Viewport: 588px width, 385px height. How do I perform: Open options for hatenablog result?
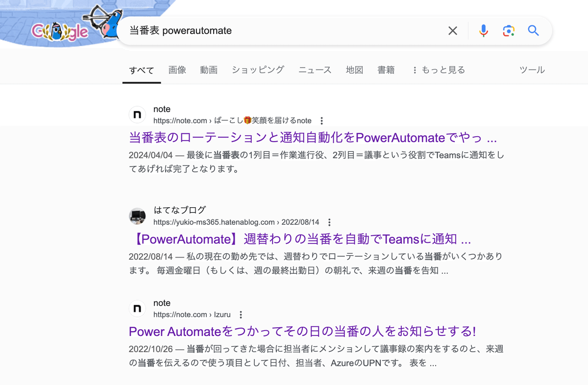point(329,222)
